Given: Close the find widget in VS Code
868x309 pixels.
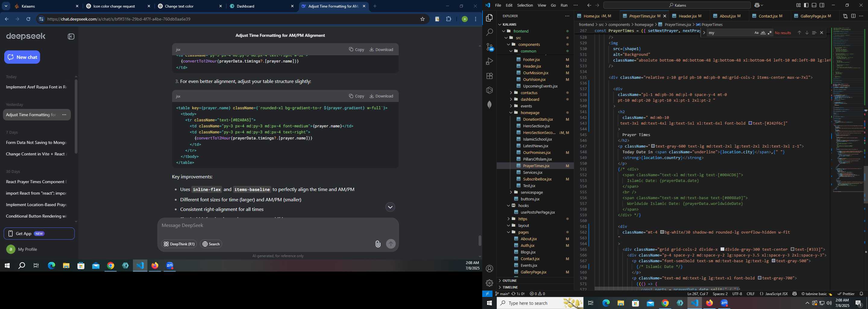Looking at the screenshot, I should pyautogui.click(x=822, y=33).
